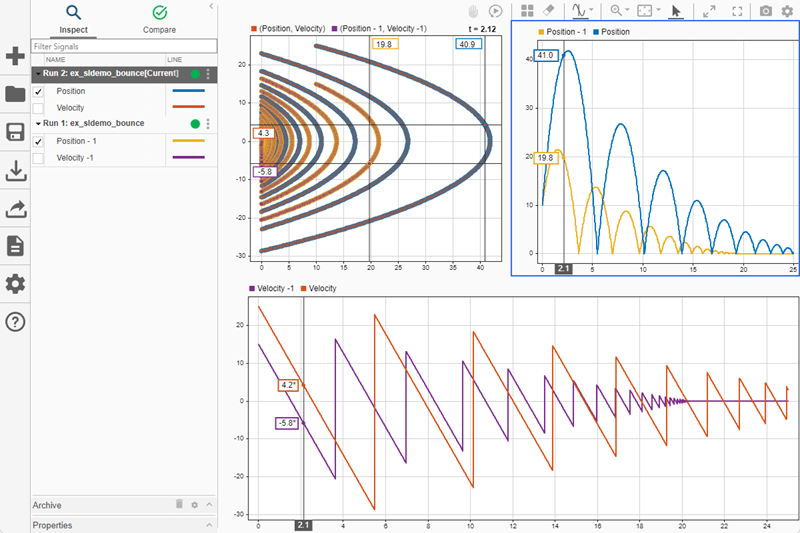Click the blue Position line color swatch
The width and height of the screenshot is (800, 533).
(x=188, y=91)
